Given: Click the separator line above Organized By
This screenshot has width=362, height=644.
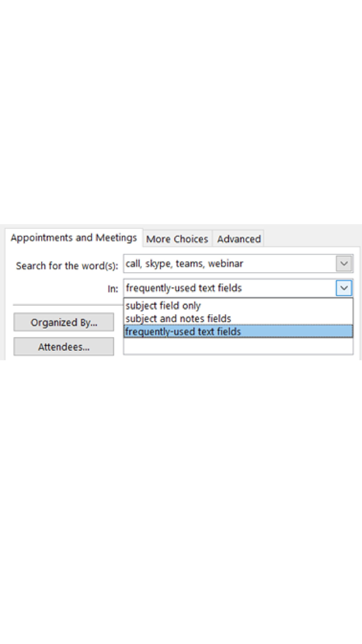Looking at the screenshot, I should pos(67,305).
